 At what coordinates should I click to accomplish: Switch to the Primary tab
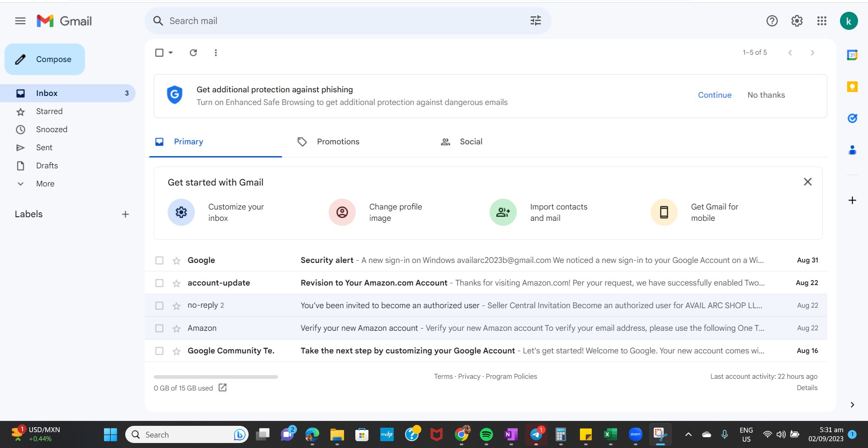click(x=216, y=142)
